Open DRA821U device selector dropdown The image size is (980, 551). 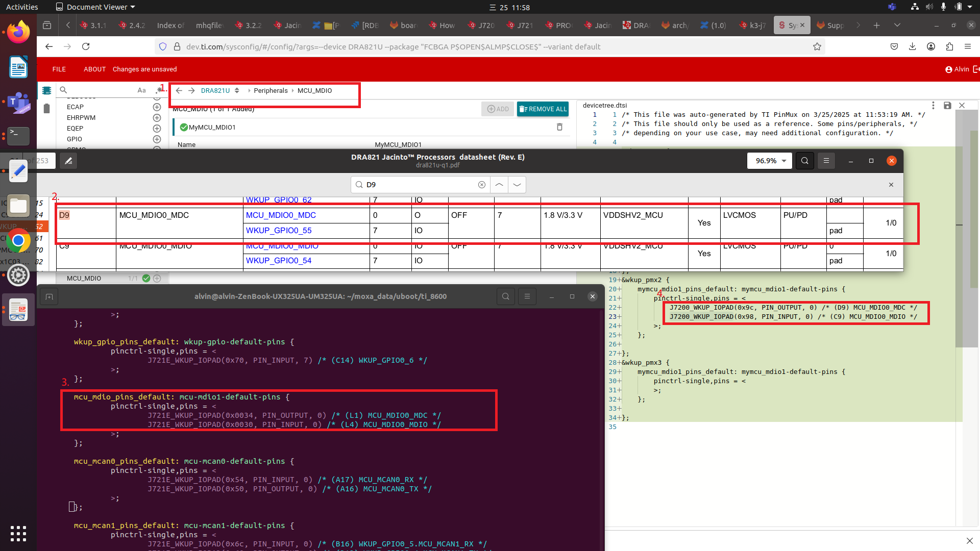[237, 91]
